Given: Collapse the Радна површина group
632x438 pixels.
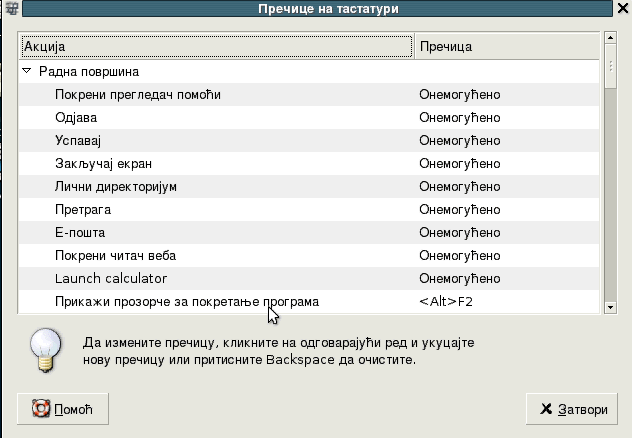Looking at the screenshot, I should coord(27,71).
